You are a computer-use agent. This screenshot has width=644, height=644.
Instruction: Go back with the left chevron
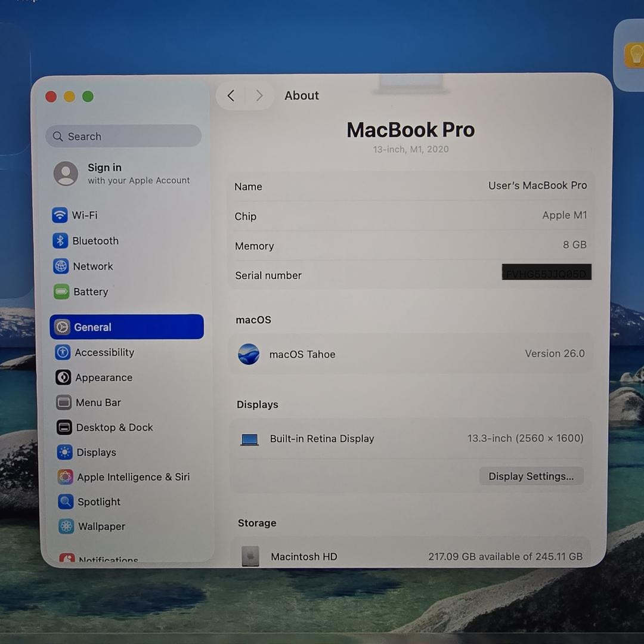coord(231,95)
